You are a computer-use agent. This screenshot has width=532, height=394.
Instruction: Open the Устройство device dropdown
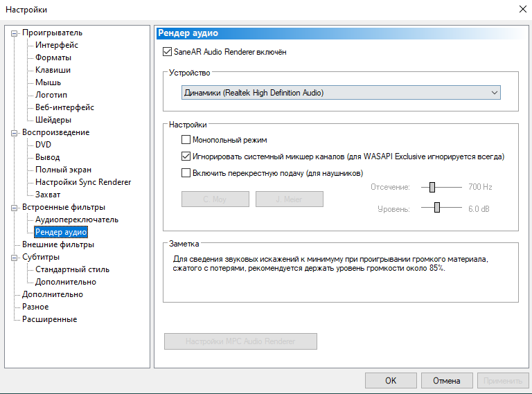(x=341, y=93)
